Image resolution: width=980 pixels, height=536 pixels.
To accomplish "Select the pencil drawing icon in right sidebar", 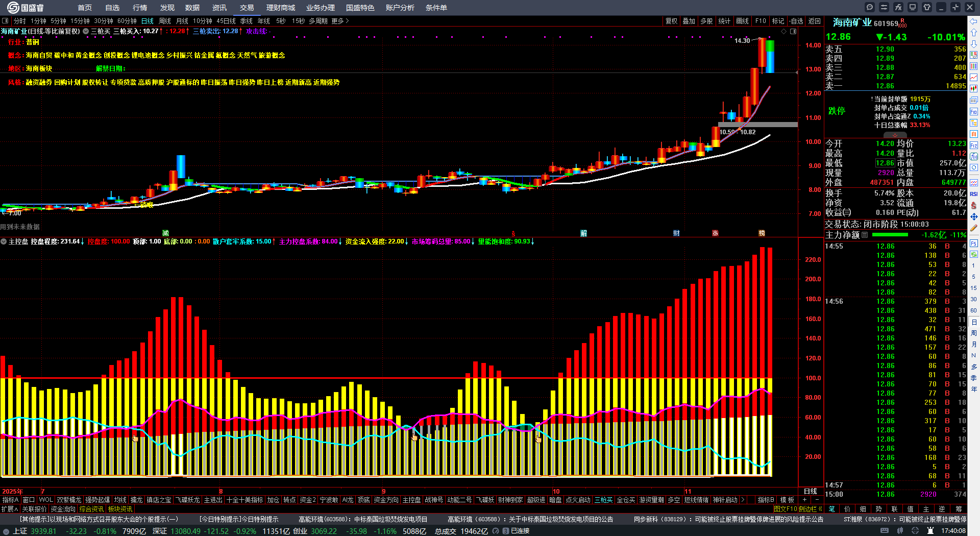I will click(x=974, y=228).
